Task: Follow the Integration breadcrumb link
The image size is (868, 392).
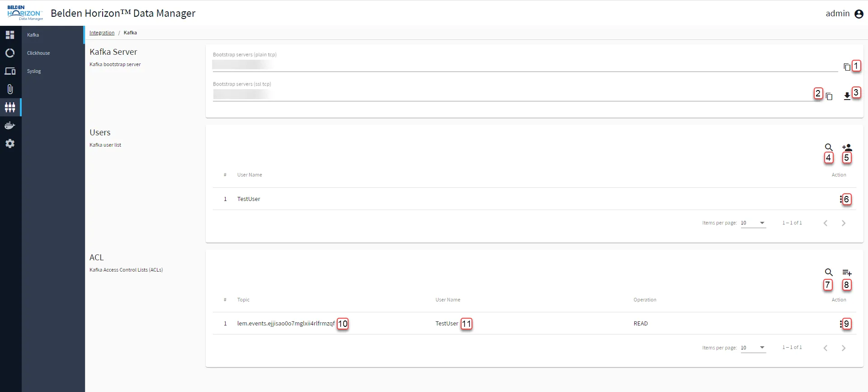Action: (x=102, y=33)
